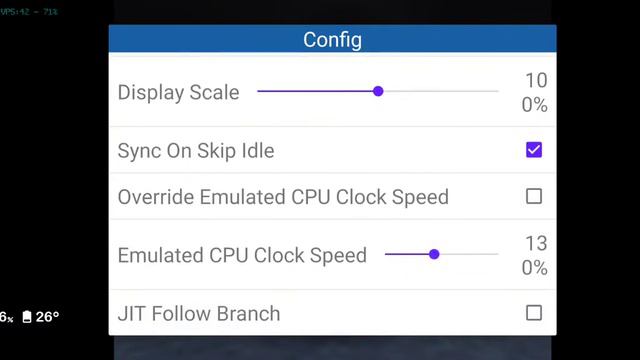Click unfilled gray part of CPU Clock Speed track
This screenshot has height=360, width=640.
click(x=469, y=254)
